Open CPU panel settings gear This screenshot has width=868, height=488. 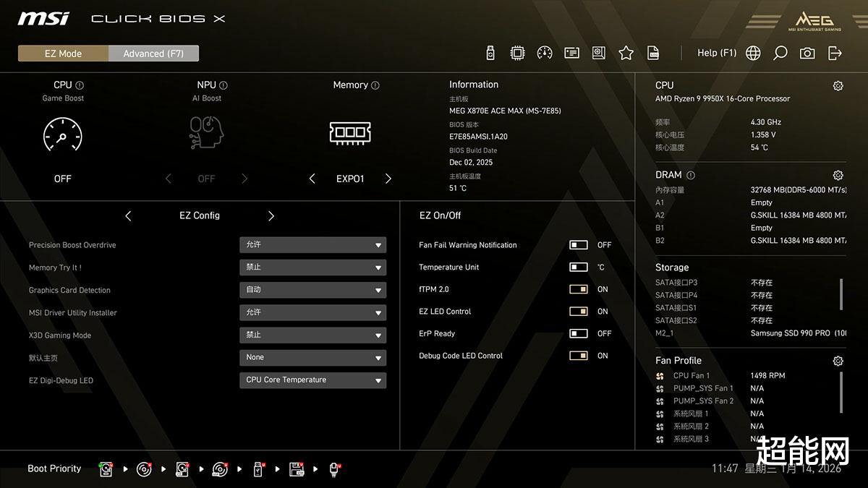pyautogui.click(x=838, y=85)
